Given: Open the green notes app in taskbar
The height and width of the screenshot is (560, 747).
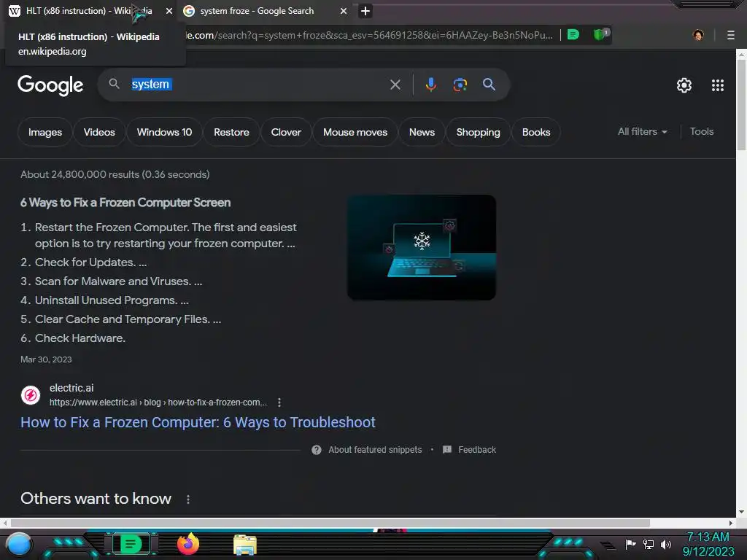Looking at the screenshot, I should 131,544.
